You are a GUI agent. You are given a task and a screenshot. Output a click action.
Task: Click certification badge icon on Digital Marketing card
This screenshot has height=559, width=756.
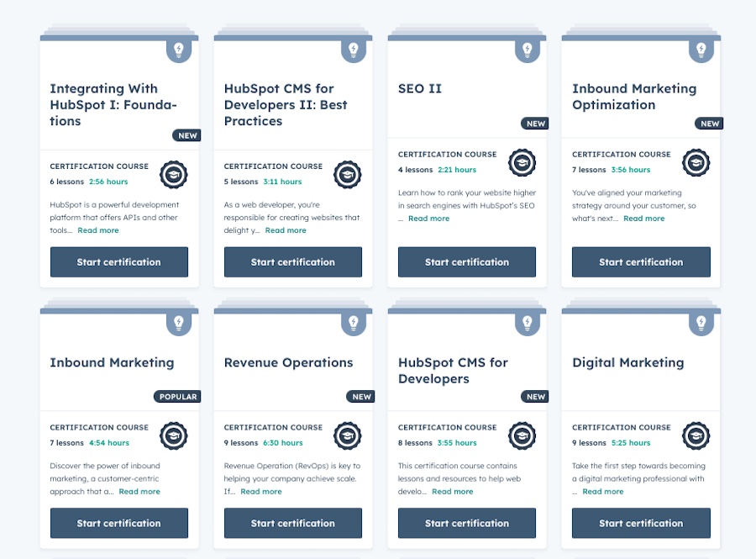(x=696, y=436)
